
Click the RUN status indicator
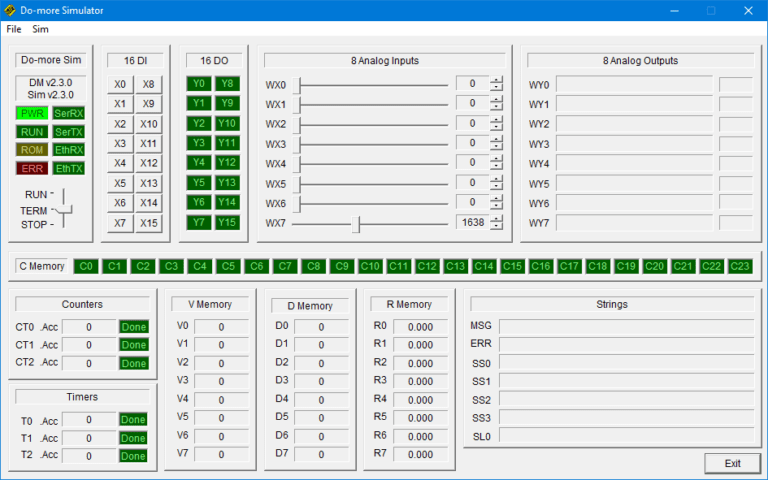point(32,132)
